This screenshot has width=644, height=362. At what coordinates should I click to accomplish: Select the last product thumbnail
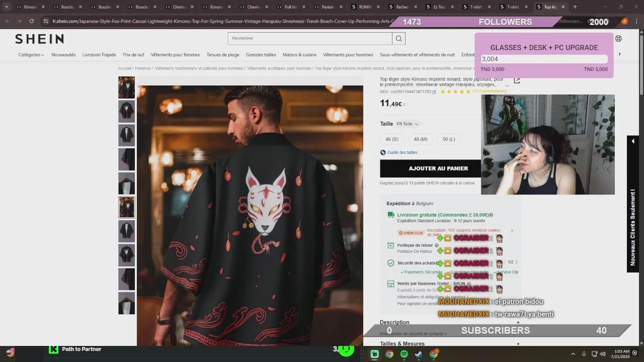click(126, 303)
